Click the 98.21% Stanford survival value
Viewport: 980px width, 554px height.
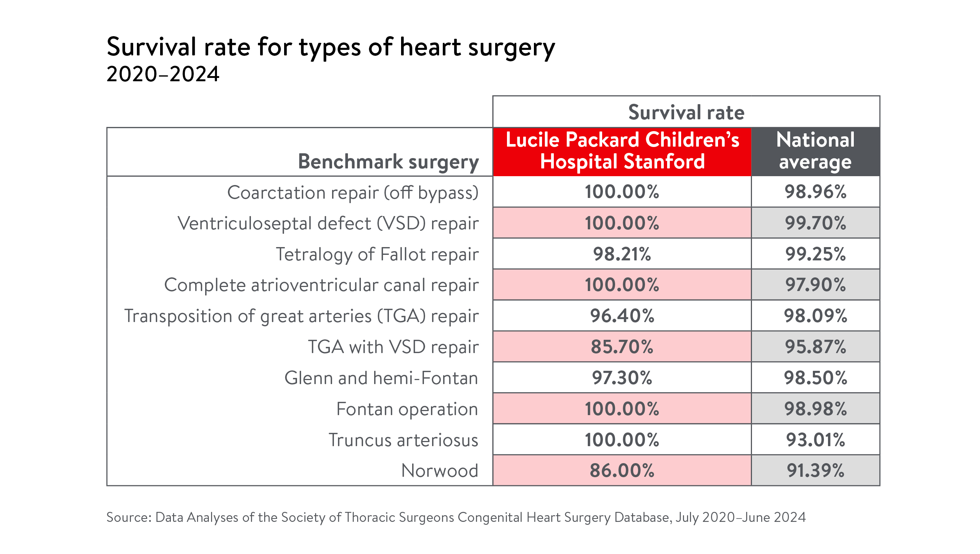point(622,254)
